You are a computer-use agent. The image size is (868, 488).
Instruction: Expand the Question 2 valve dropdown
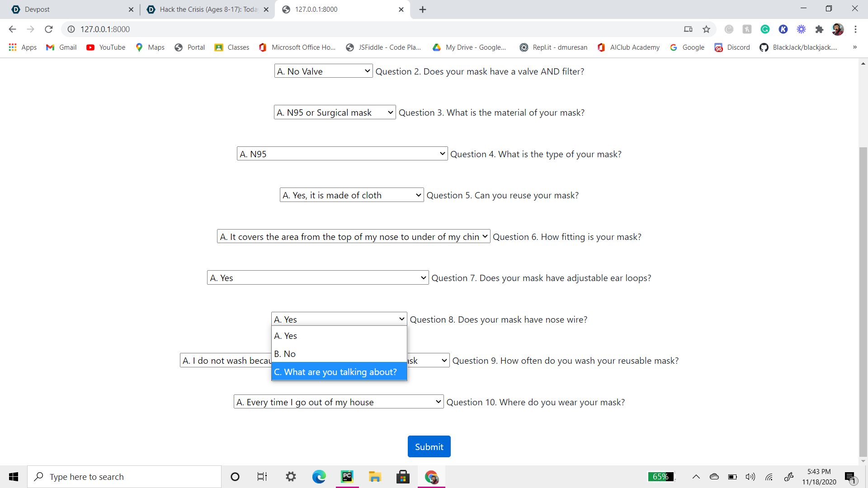[323, 71]
